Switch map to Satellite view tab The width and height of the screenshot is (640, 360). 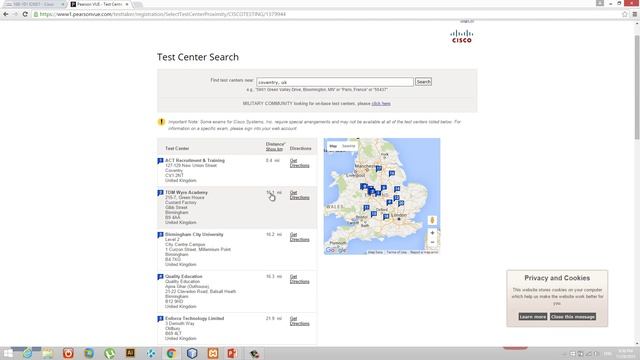tap(348, 146)
